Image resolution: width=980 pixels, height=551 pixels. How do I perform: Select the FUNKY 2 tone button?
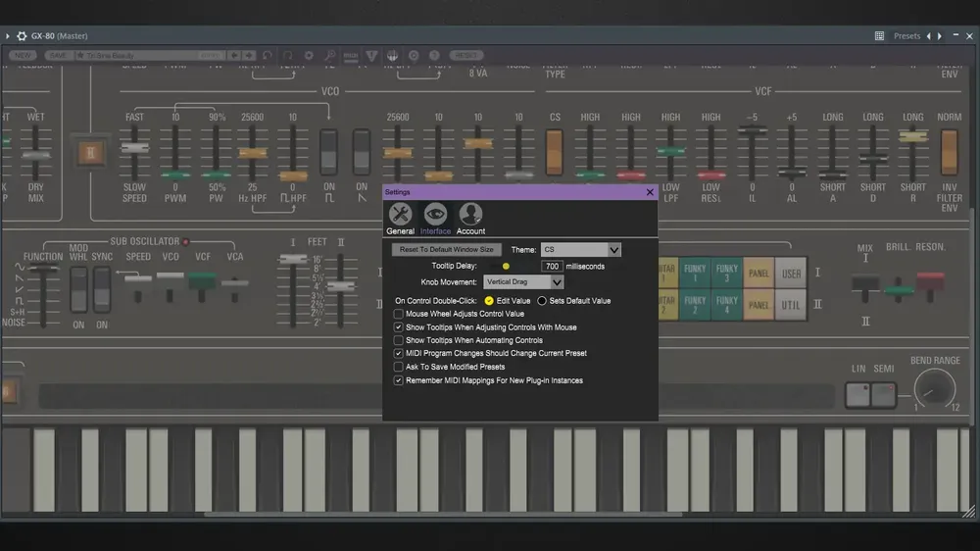click(x=695, y=305)
